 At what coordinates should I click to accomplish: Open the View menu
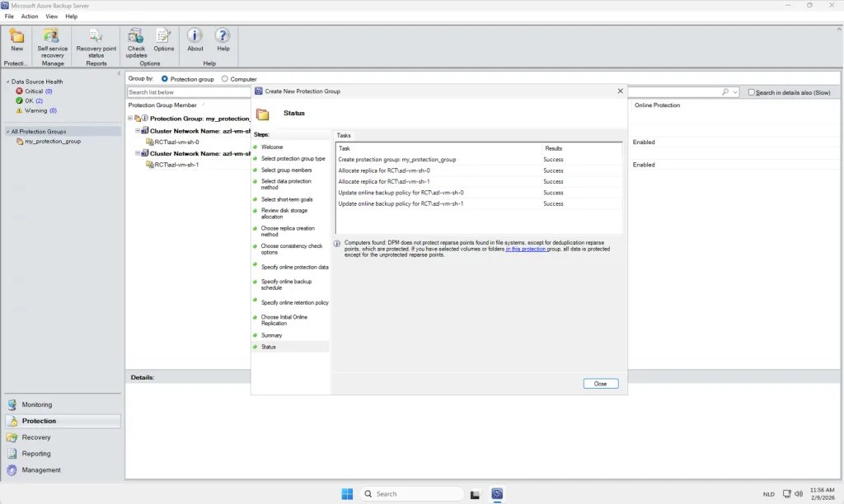point(52,16)
